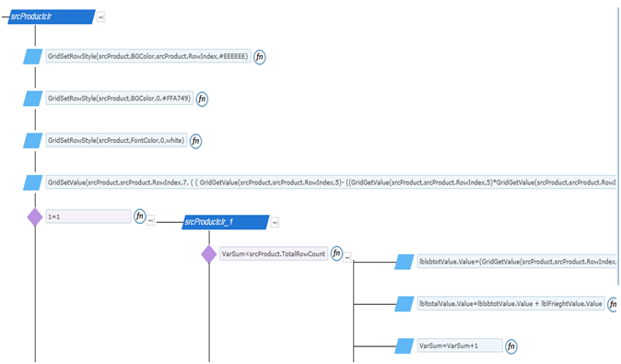Select the VarSum condition diamond icon
The height and width of the screenshot is (364, 621).
209,254
